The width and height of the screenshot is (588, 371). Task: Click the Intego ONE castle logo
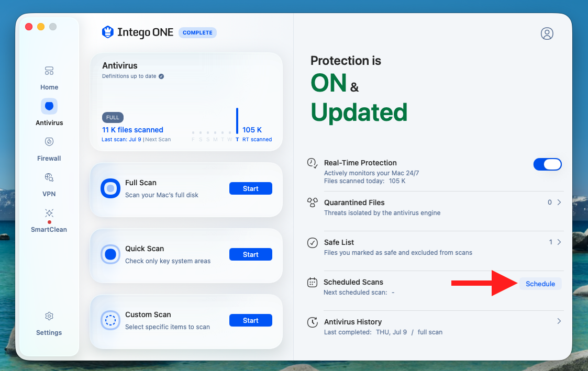[108, 32]
